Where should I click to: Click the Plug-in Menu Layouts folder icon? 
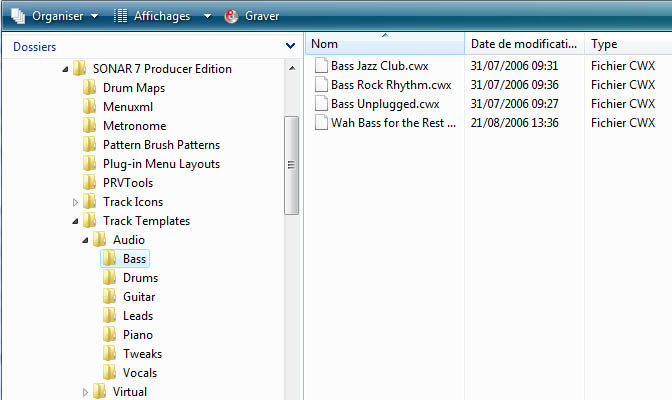(90, 163)
